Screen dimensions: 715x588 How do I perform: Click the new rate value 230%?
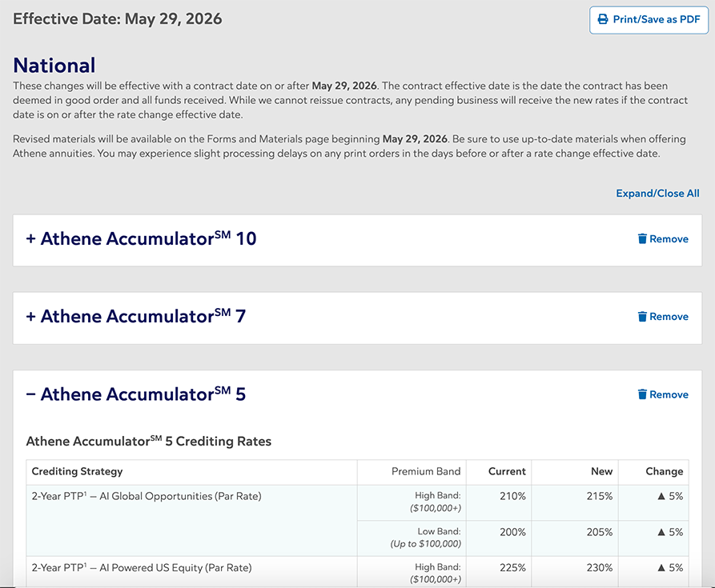(599, 567)
